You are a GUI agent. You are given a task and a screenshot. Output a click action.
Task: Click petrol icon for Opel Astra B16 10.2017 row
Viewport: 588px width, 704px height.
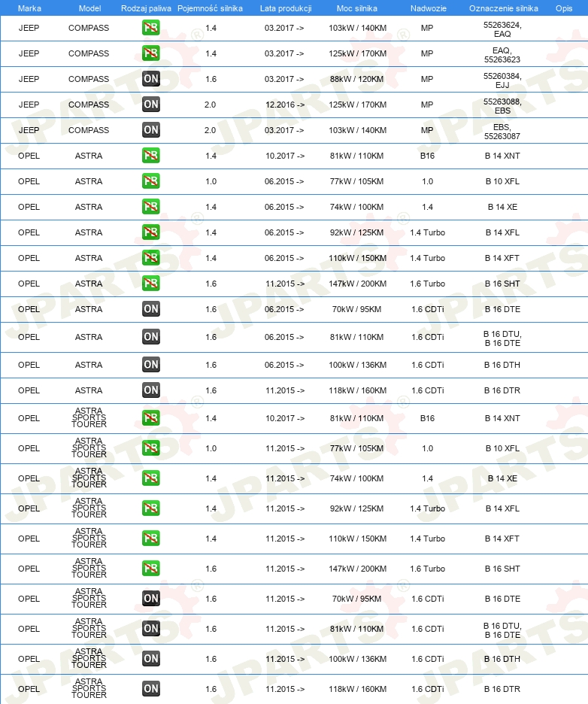[x=151, y=156]
